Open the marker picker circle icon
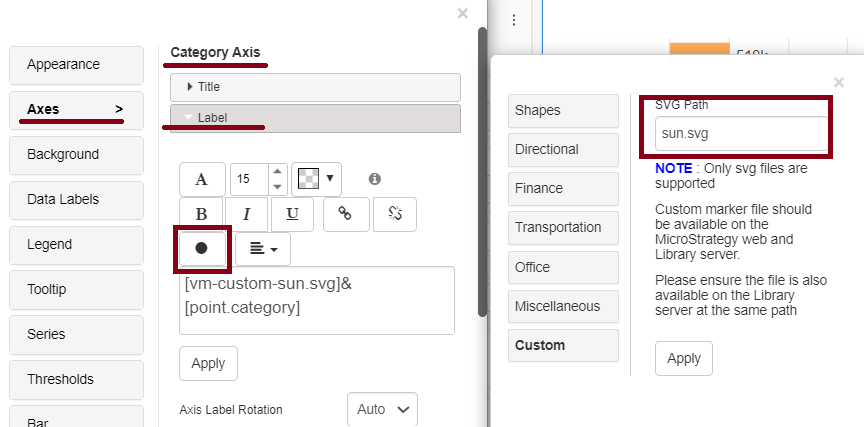This screenshot has height=427, width=864. click(x=202, y=248)
